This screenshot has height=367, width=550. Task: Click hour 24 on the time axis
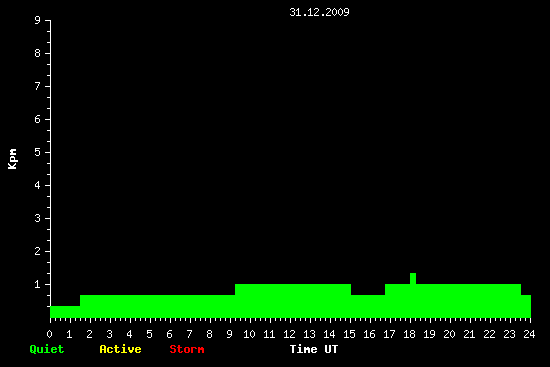coord(529,334)
